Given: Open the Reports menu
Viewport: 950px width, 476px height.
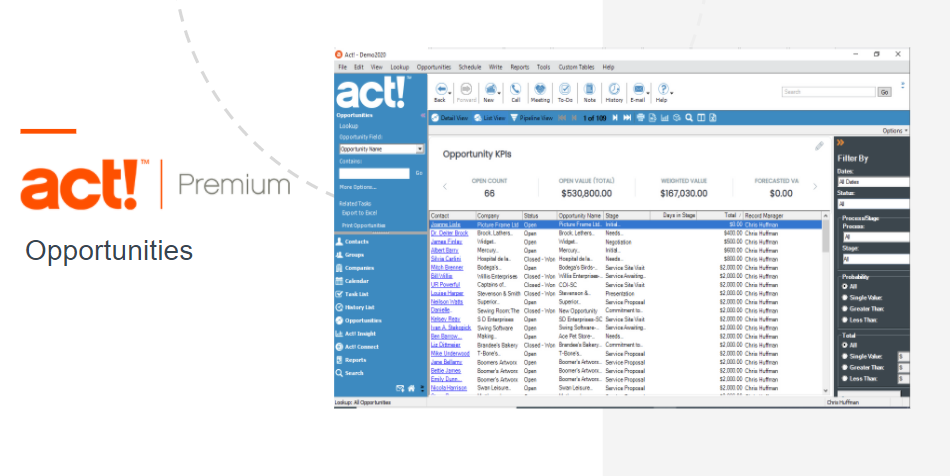Looking at the screenshot, I should click(519, 67).
